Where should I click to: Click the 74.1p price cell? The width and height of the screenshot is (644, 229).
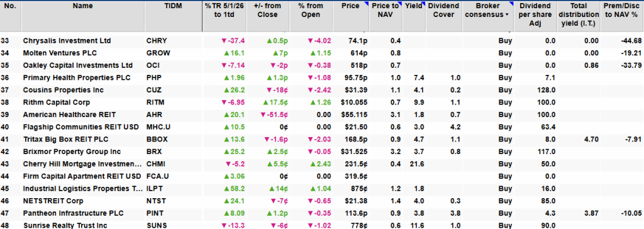[358, 41]
